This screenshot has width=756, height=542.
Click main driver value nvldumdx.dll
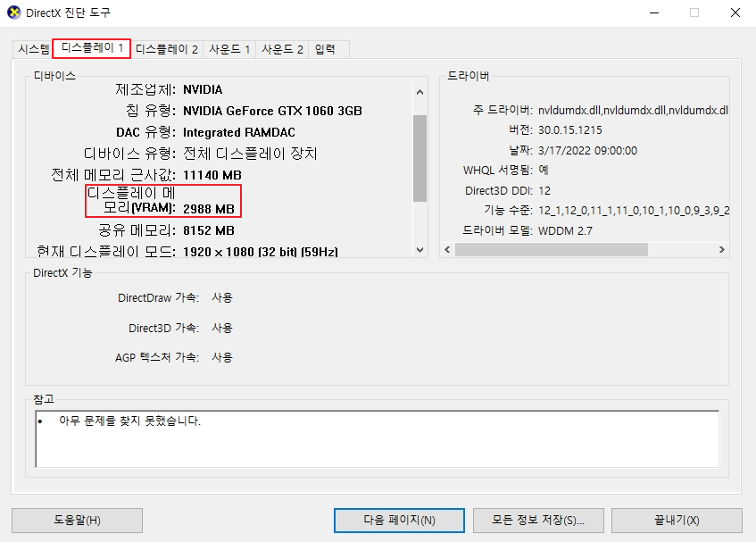pyautogui.click(x=633, y=111)
